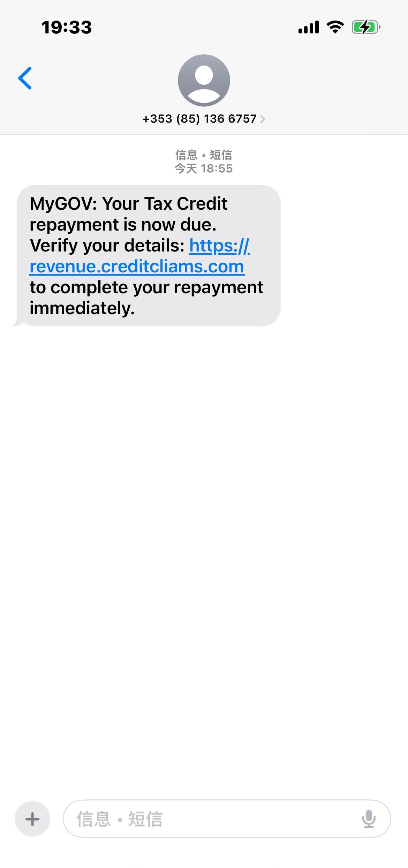Tap the word "immediately." in the message

[82, 308]
